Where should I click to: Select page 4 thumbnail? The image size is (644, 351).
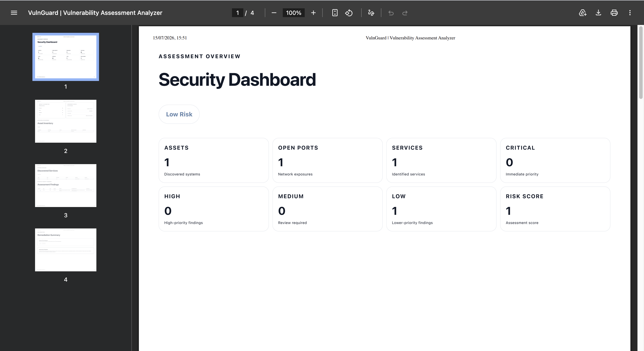click(66, 250)
